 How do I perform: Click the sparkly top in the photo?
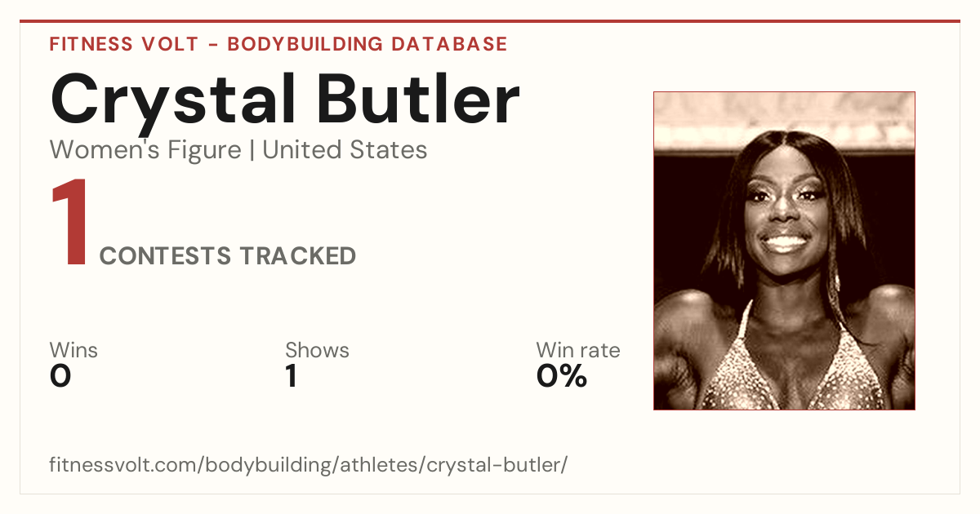(x=786, y=371)
